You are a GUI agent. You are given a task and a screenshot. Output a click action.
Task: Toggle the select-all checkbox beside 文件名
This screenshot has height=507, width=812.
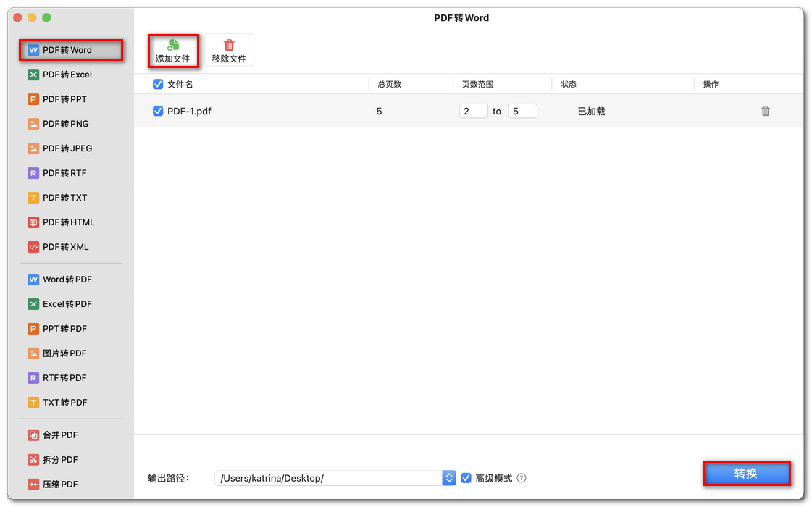click(157, 84)
